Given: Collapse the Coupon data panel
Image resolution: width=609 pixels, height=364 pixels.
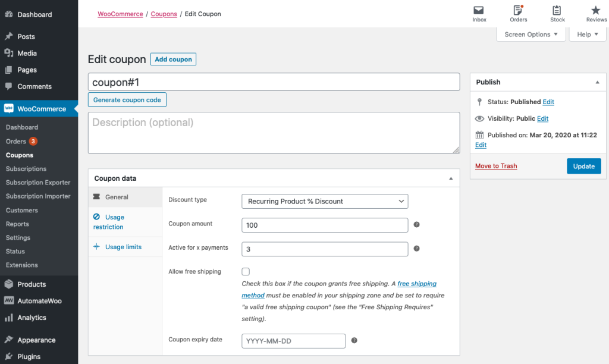Looking at the screenshot, I should pos(450,177).
